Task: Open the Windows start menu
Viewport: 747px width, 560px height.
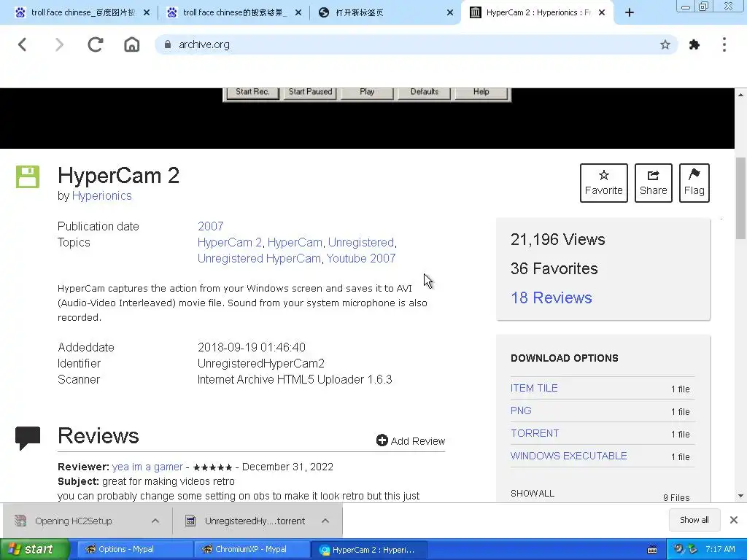Action: tap(34, 549)
